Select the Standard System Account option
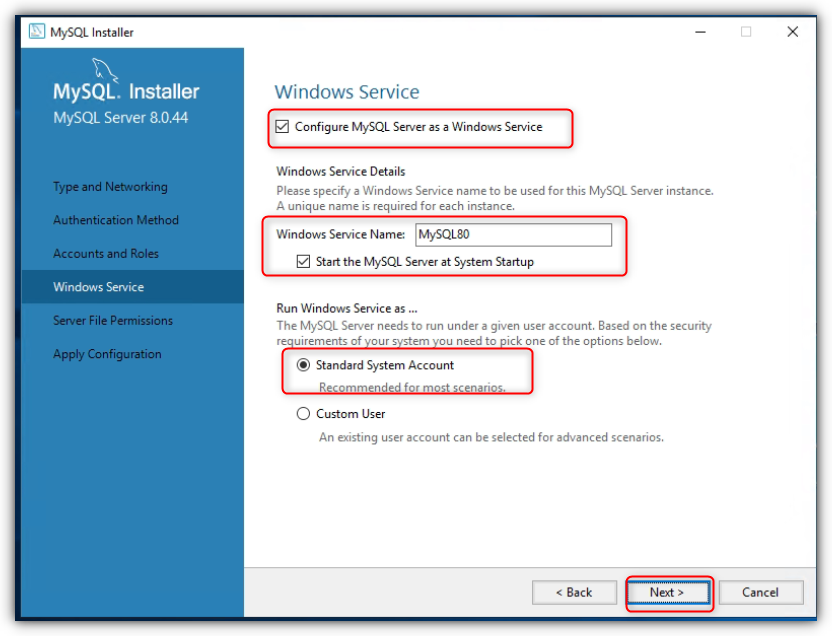The width and height of the screenshot is (832, 636). point(303,365)
